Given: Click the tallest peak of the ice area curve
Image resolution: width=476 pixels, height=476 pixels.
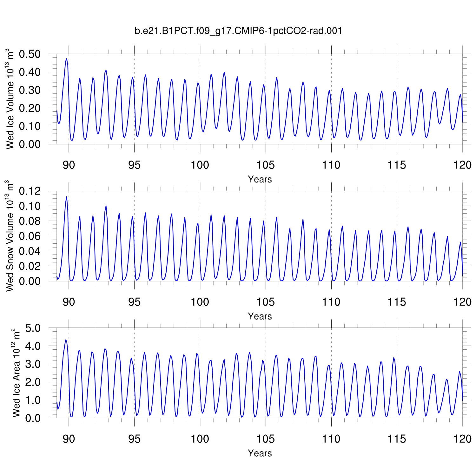Looking at the screenshot, I should point(66,340).
